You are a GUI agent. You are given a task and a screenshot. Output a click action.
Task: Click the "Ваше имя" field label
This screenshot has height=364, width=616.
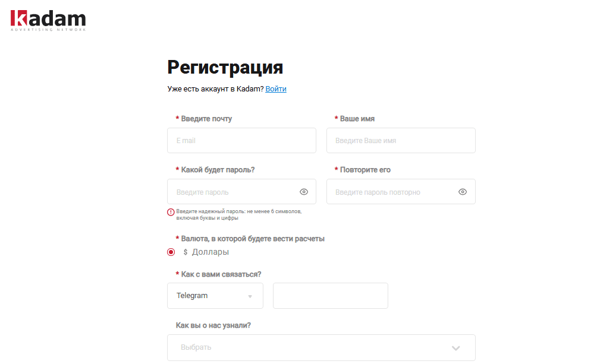pyautogui.click(x=357, y=119)
